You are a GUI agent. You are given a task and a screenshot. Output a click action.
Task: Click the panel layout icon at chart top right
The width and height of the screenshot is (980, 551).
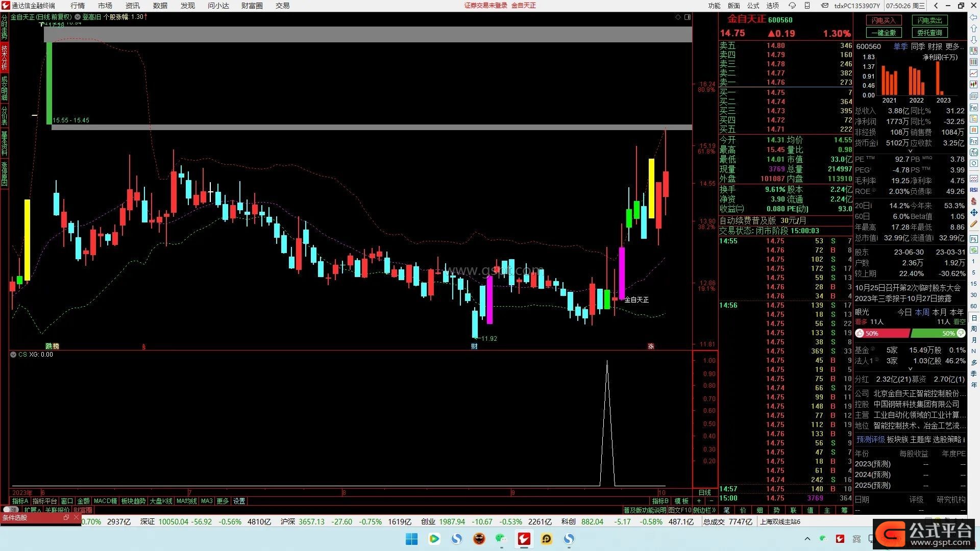coord(687,17)
